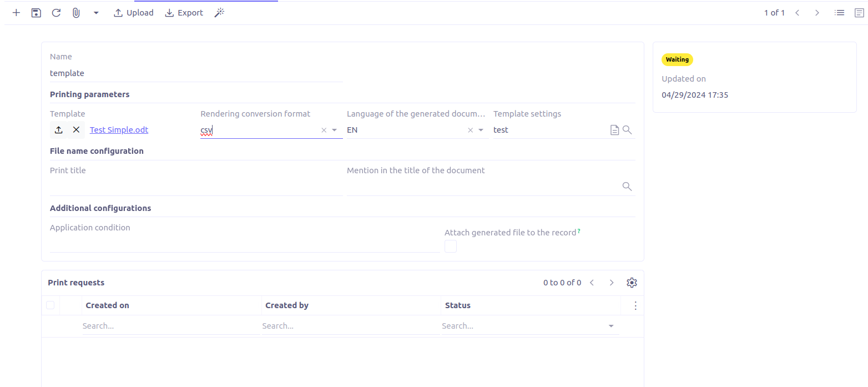Image resolution: width=868 pixels, height=387 pixels.
Task: Click the plus icon to create new record
Action: coord(16,13)
